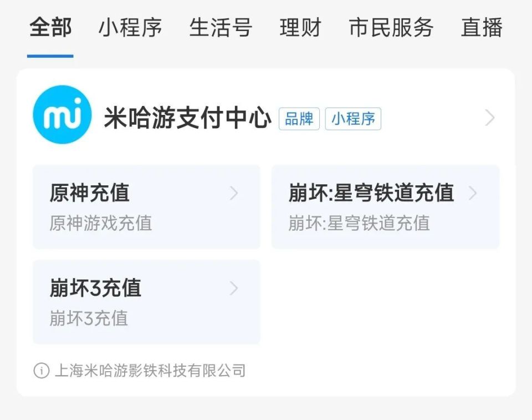
Task: Switch to the 全部 tab
Action: (50, 28)
